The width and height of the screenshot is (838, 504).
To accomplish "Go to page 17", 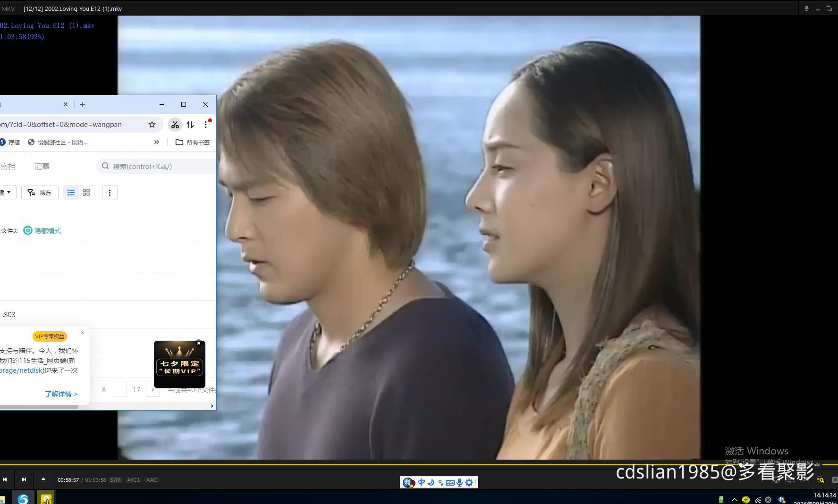I will coord(136,390).
